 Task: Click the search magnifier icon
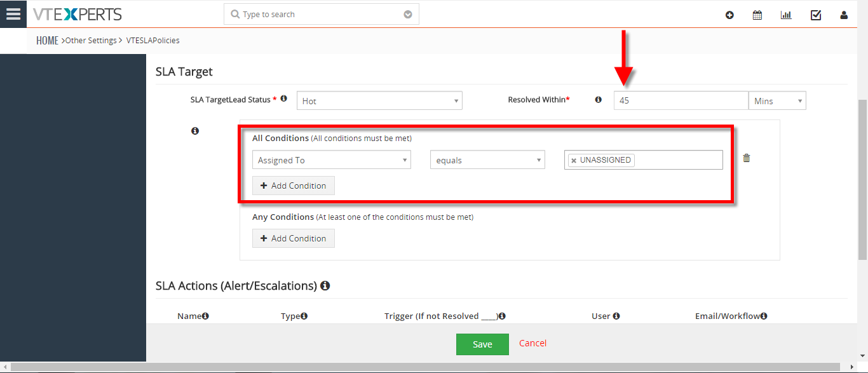(x=235, y=14)
